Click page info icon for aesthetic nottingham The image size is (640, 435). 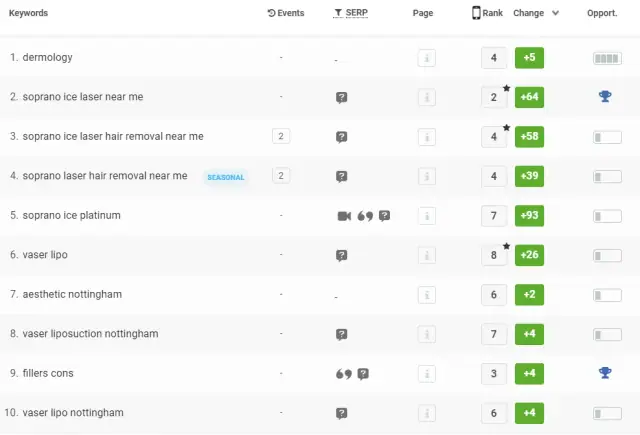(x=427, y=295)
